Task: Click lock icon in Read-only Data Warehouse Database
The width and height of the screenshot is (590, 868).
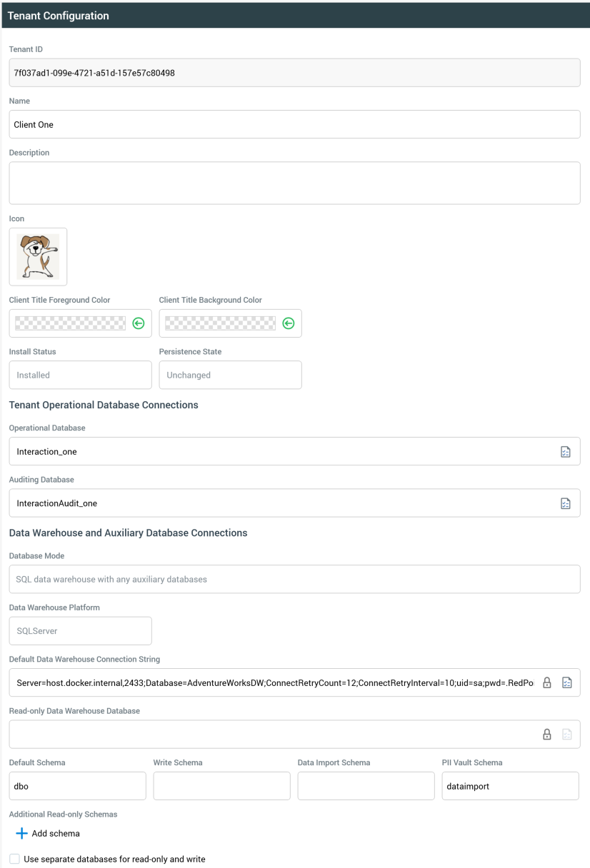Action: click(547, 734)
